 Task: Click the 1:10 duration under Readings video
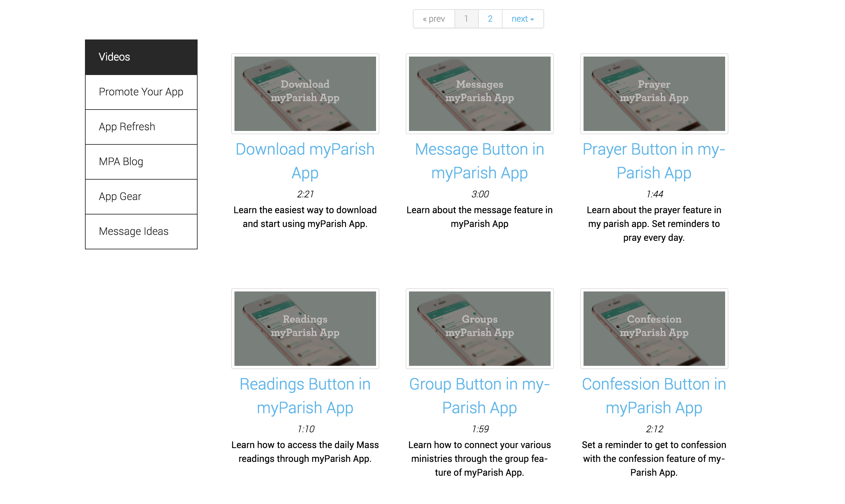[306, 429]
